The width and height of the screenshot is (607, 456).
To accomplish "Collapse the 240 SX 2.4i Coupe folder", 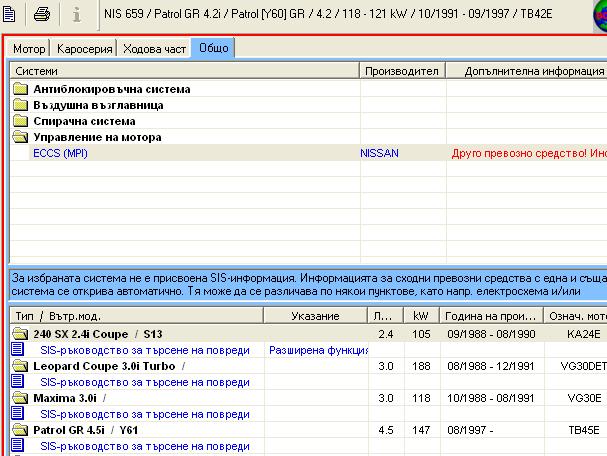I will coord(20,334).
